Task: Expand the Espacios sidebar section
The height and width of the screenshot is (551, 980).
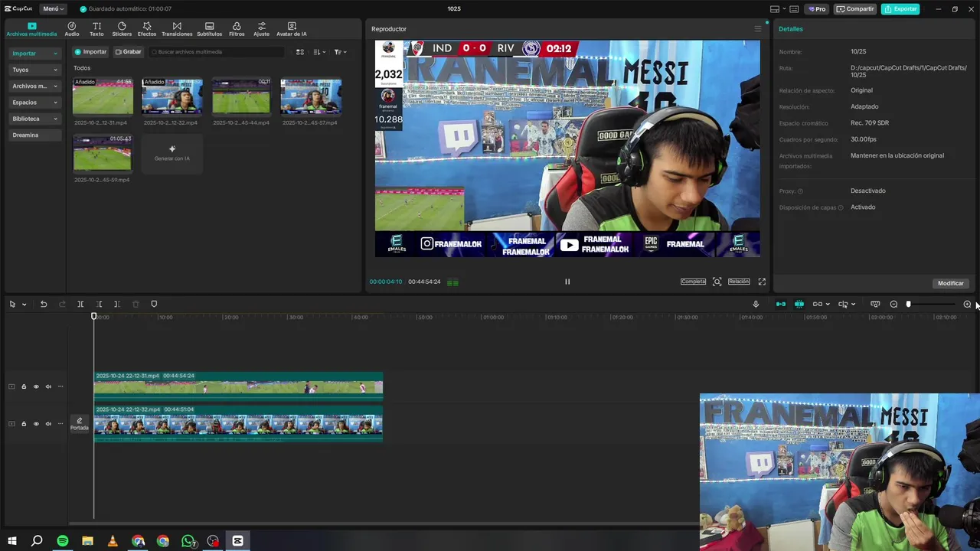Action: coord(35,103)
